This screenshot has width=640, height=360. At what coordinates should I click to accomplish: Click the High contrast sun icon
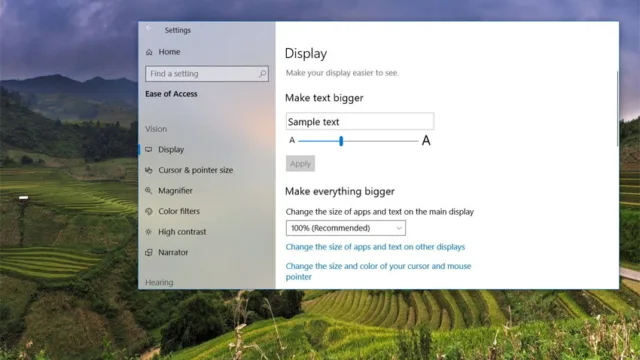pos(149,232)
